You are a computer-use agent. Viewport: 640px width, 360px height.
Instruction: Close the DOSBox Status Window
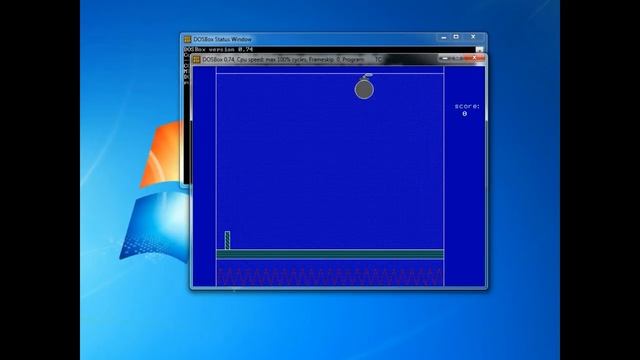[x=473, y=37]
